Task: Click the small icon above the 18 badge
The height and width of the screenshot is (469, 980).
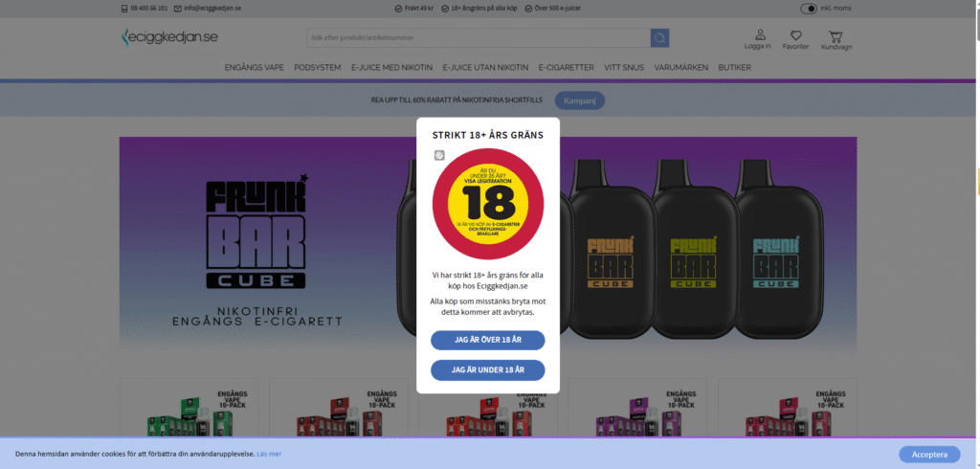Action: point(439,156)
